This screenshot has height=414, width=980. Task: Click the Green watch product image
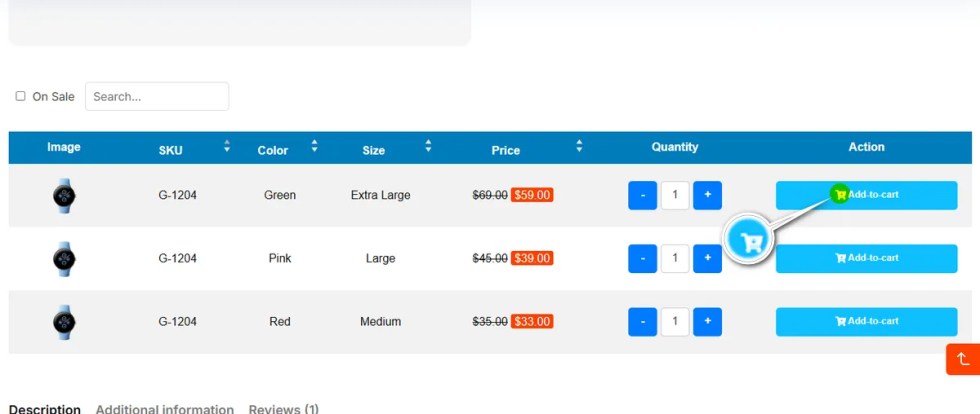pyautogui.click(x=64, y=196)
